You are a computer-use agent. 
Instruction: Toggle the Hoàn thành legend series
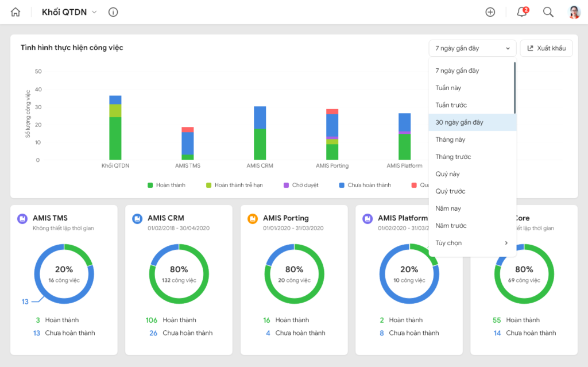(167, 185)
